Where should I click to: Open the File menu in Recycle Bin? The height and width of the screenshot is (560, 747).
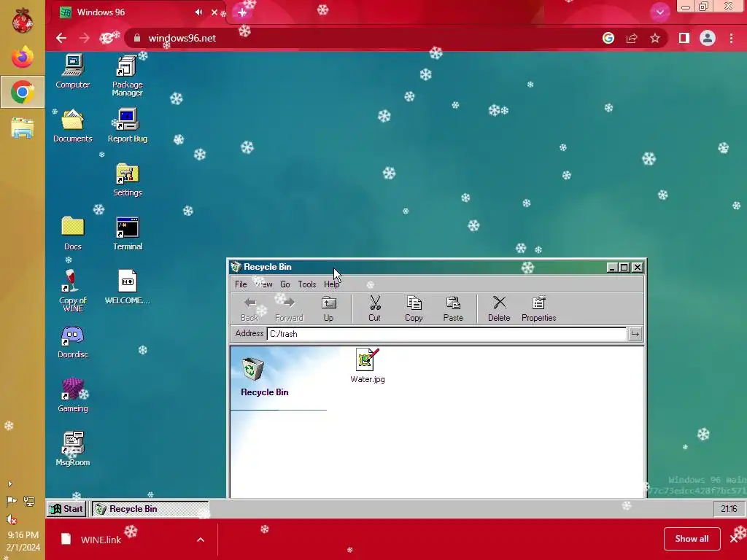[x=241, y=284]
